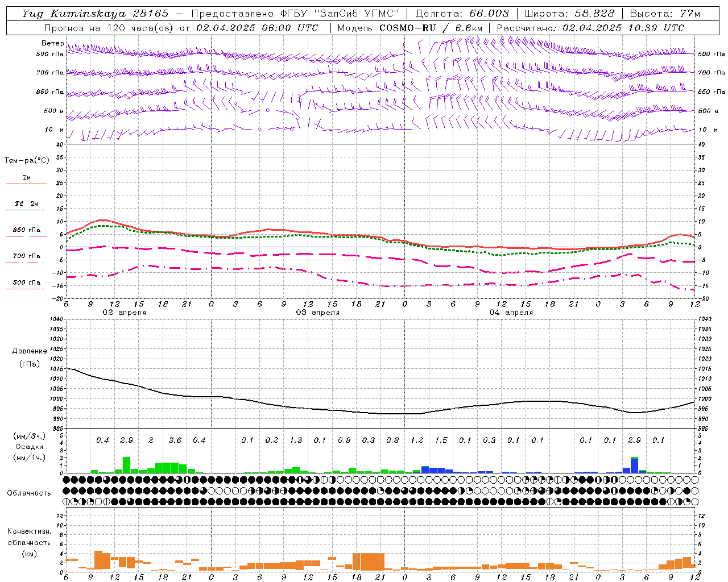Image resolution: width=728 pixels, height=582 pixels.
Task: Click the 3.6 three-hour precipitation value
Action: tap(175, 440)
